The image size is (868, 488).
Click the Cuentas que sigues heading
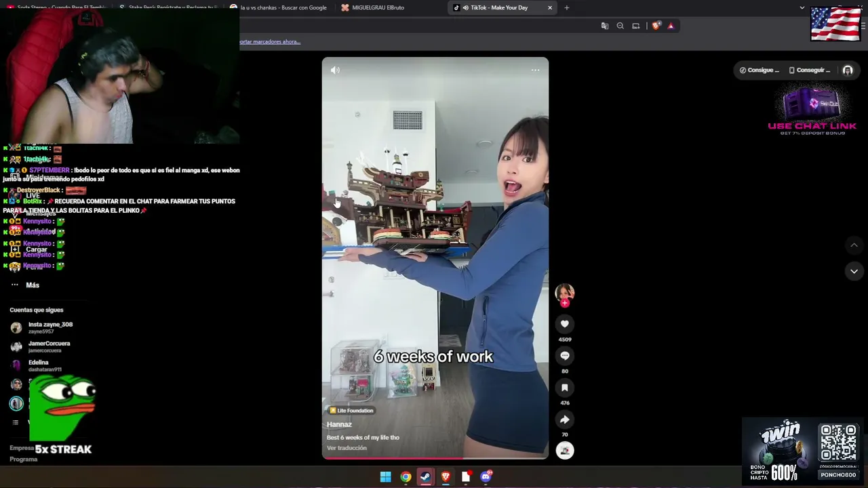point(37,310)
